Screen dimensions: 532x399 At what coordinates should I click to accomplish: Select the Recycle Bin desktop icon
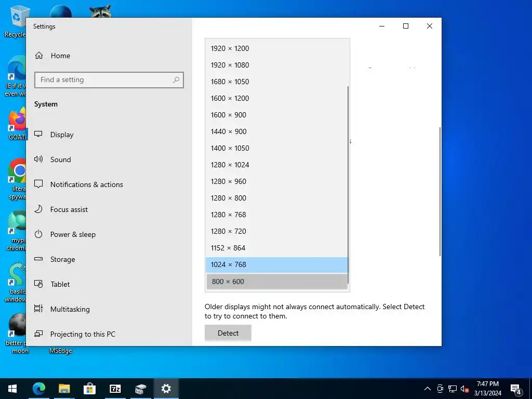click(16, 21)
